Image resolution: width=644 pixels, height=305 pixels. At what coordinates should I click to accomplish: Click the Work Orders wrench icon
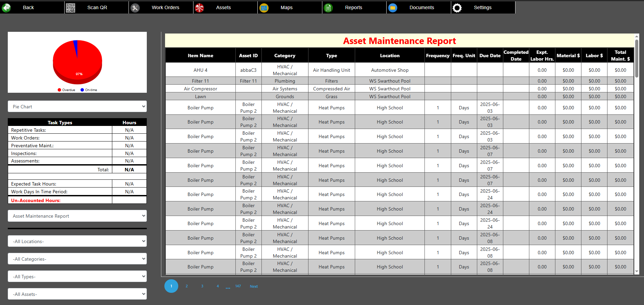(135, 7)
